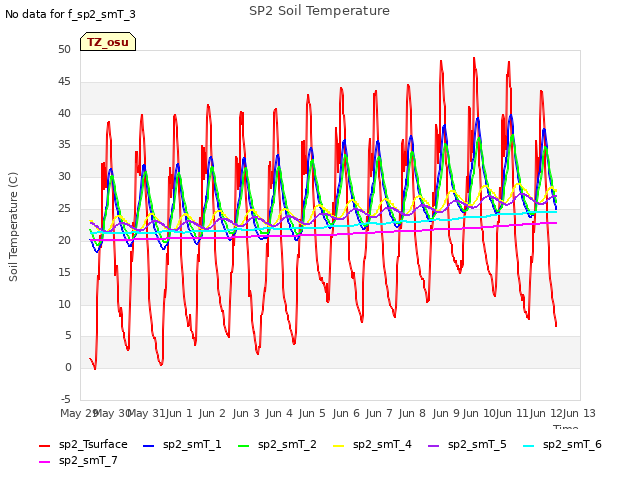This screenshot has height=480, width=640.
Task: Click the x-axis date label Jun 13
Action: coord(579,413)
